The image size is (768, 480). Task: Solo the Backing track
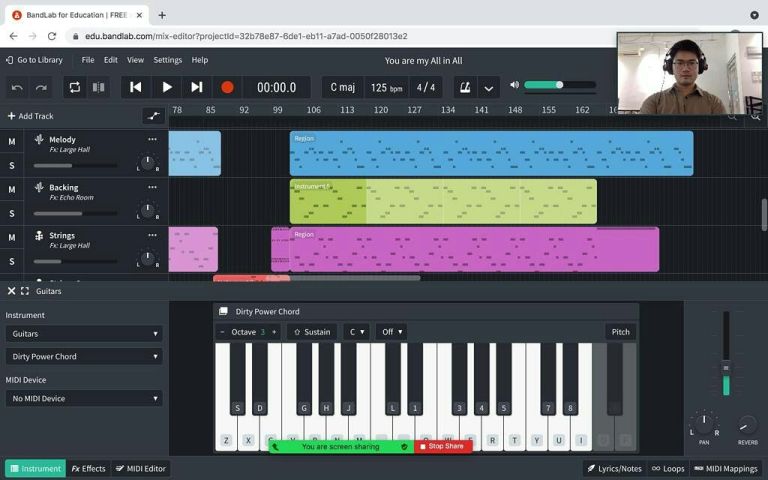pos(12,214)
